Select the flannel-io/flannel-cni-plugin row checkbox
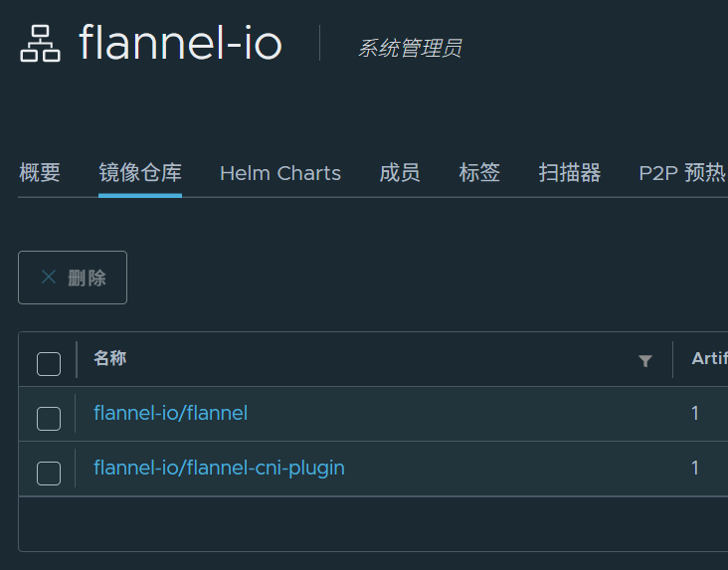Image resolution: width=728 pixels, height=570 pixels. pos(49,474)
